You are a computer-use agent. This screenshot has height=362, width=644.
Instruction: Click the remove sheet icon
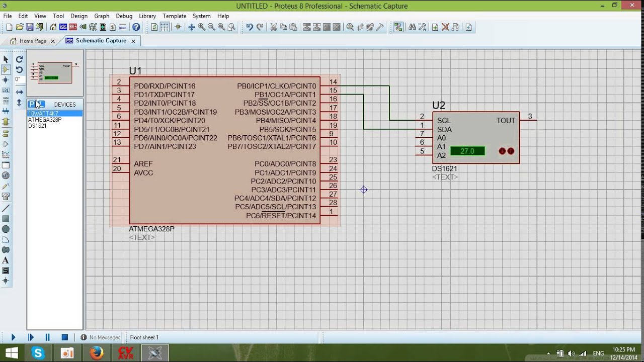pos(445,27)
